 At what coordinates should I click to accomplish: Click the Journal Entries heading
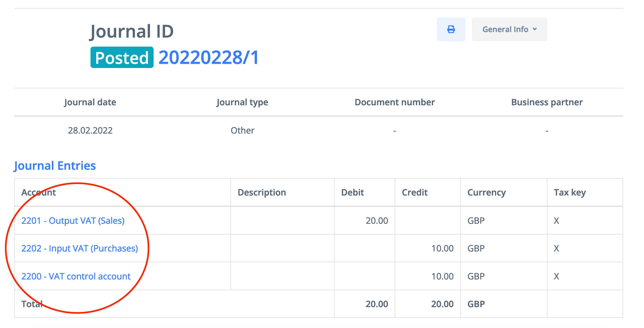pos(55,166)
